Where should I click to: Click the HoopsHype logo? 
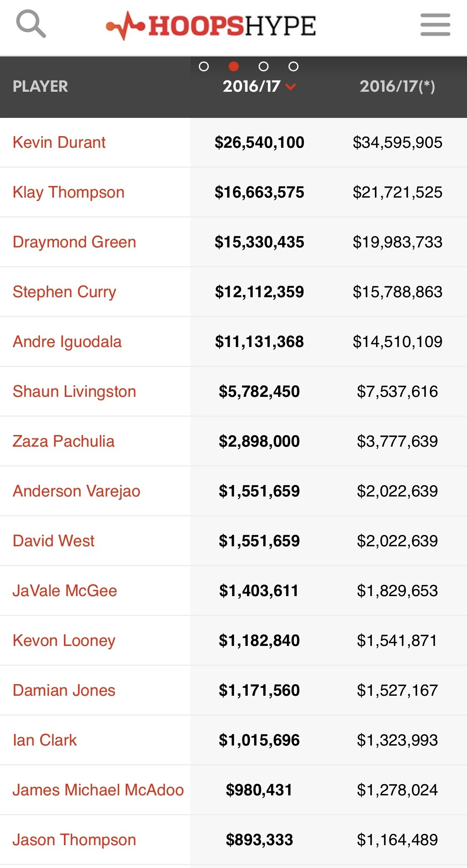[211, 26]
